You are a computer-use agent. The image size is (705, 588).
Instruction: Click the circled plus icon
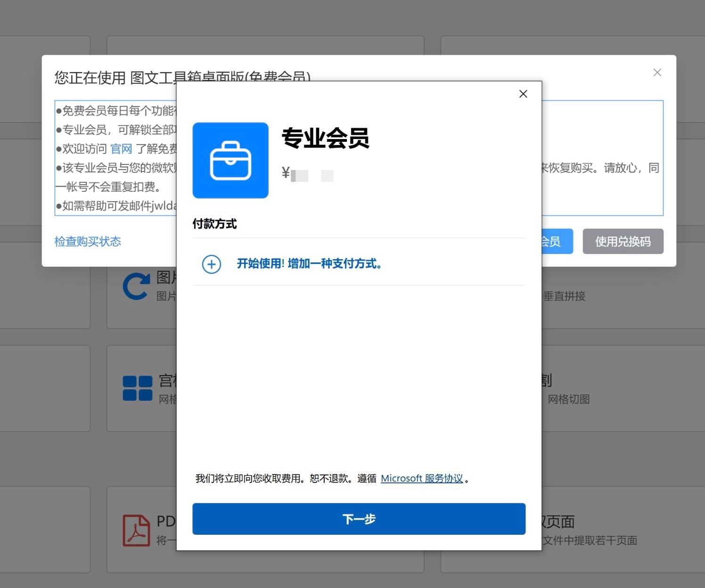coord(212,264)
